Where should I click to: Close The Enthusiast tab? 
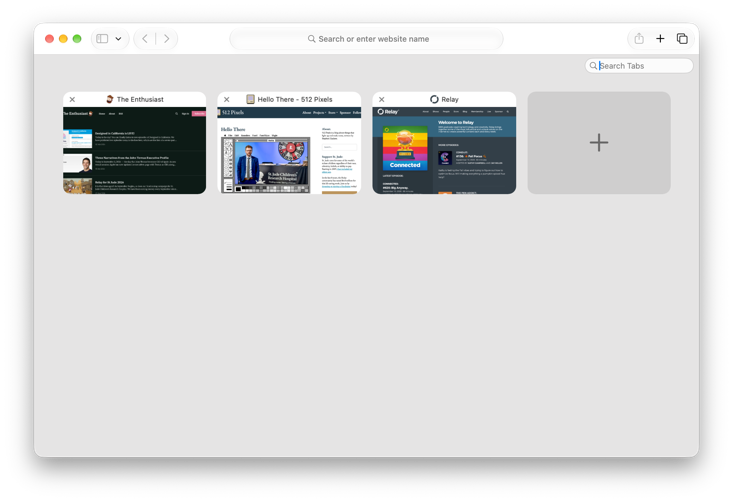click(72, 100)
